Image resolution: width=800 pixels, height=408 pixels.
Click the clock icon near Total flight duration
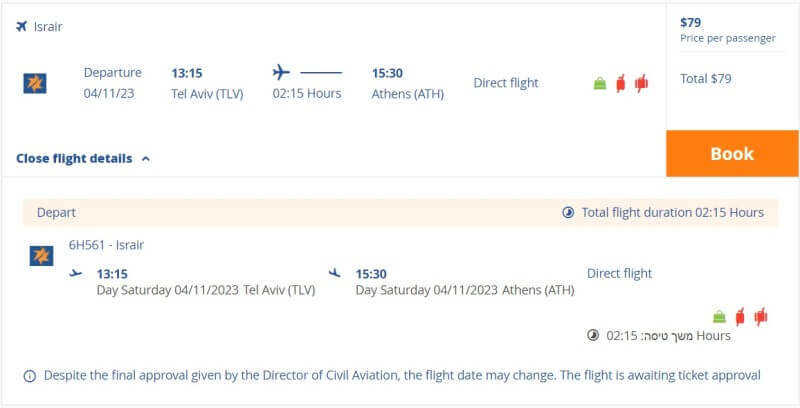(x=568, y=212)
